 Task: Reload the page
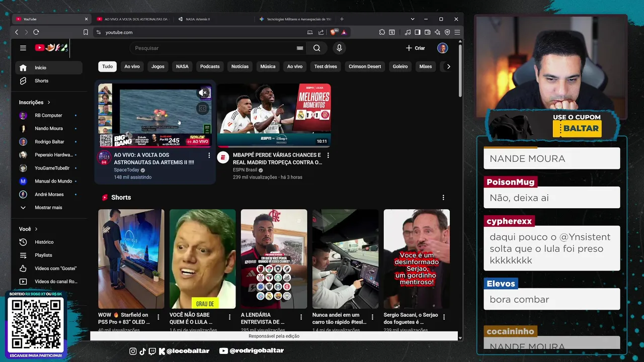36,32
